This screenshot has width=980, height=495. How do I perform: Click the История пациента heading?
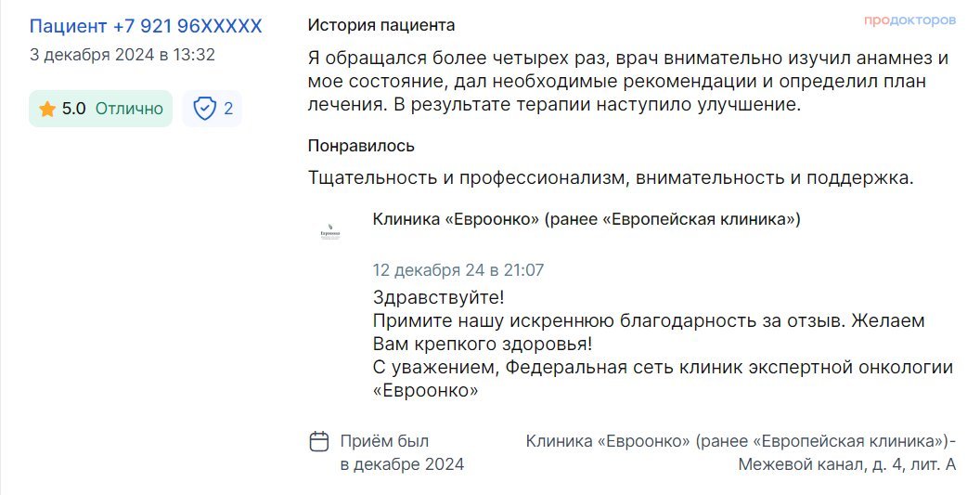click(x=381, y=25)
